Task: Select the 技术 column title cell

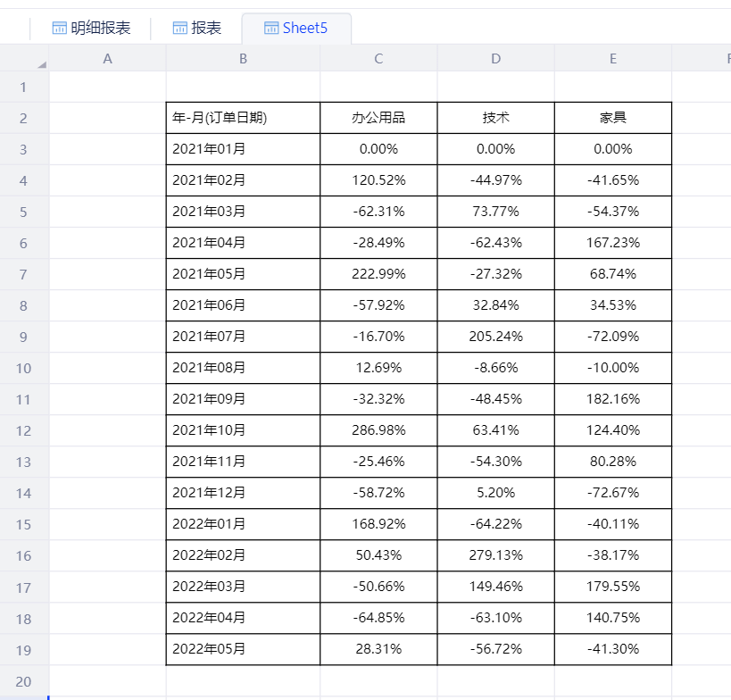Action: 495,118
